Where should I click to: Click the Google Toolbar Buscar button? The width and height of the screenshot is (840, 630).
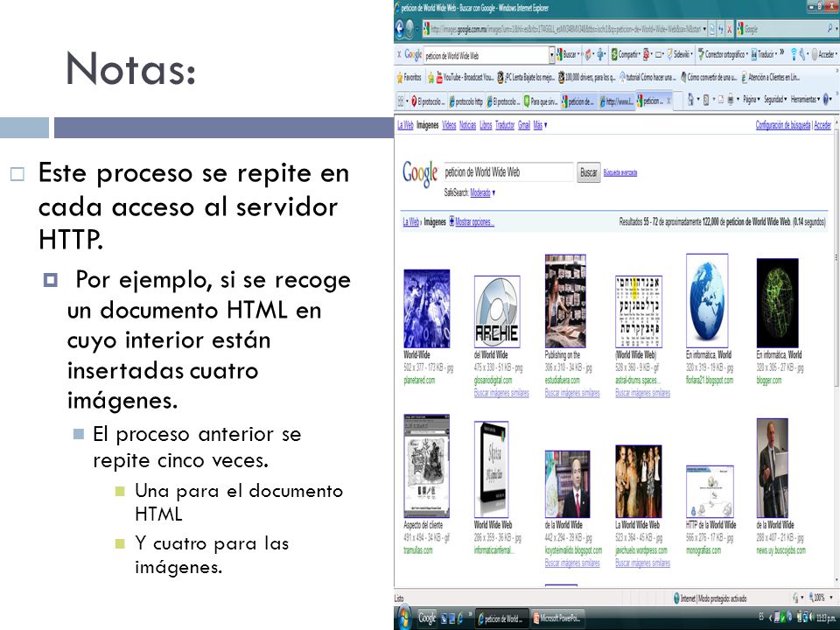[568, 54]
